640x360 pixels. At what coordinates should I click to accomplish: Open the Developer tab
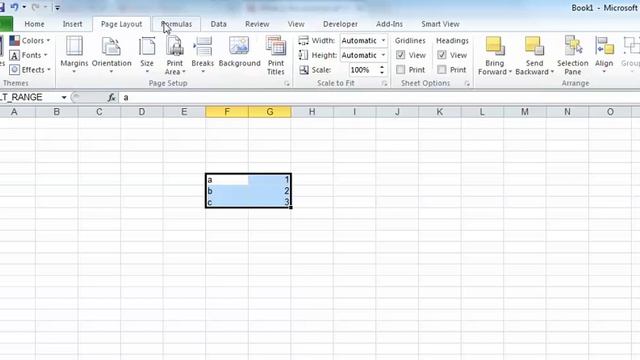coord(340,24)
